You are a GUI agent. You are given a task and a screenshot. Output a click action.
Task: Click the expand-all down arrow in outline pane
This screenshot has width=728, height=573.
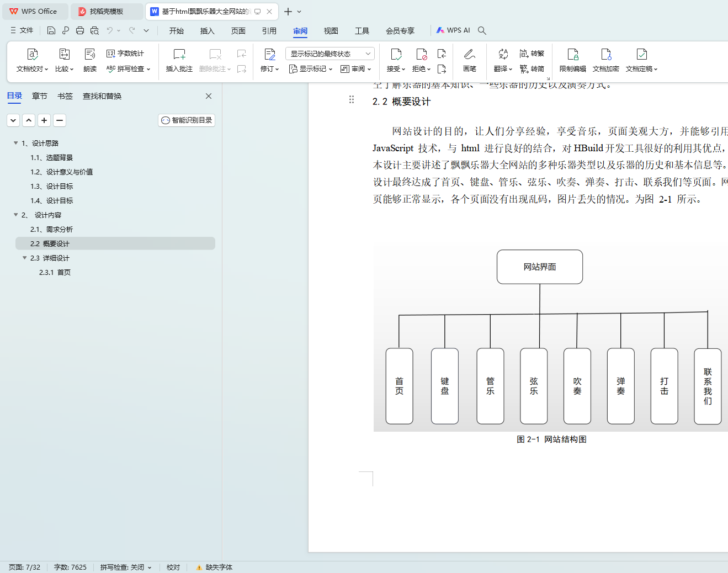pyautogui.click(x=13, y=120)
